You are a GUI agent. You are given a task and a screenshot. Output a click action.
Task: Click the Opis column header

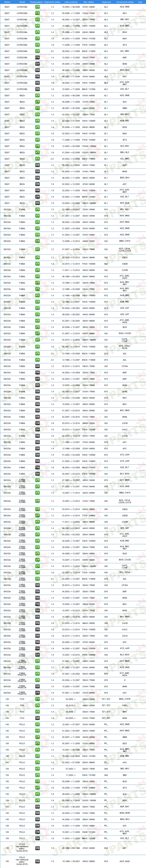[140, 2]
